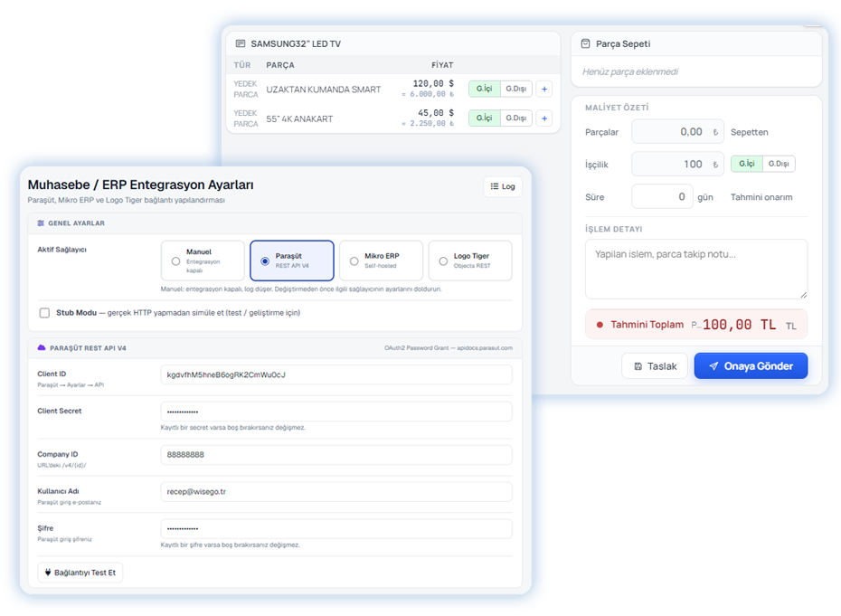Click the Sepetten label
The image size is (841, 616).
(750, 132)
